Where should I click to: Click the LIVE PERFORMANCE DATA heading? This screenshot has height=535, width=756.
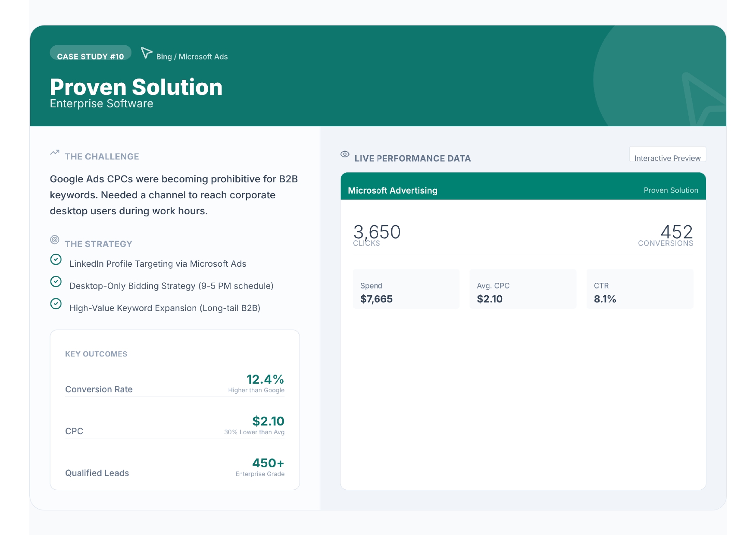tap(412, 158)
